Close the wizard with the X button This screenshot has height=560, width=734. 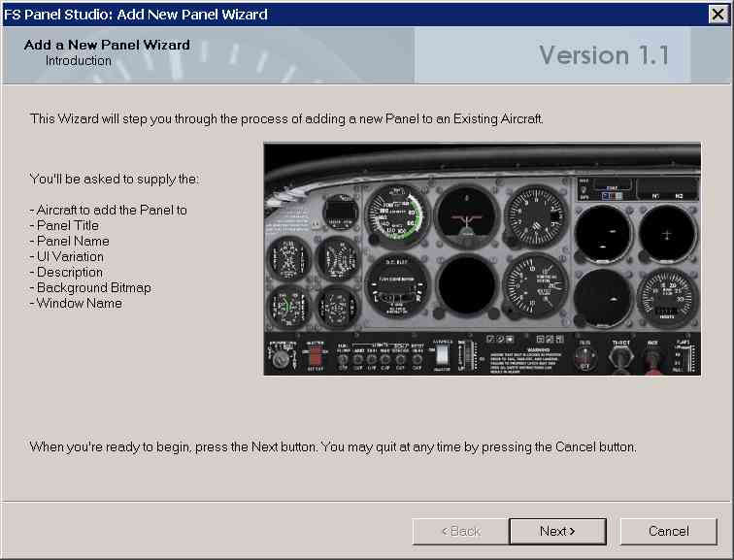[717, 14]
